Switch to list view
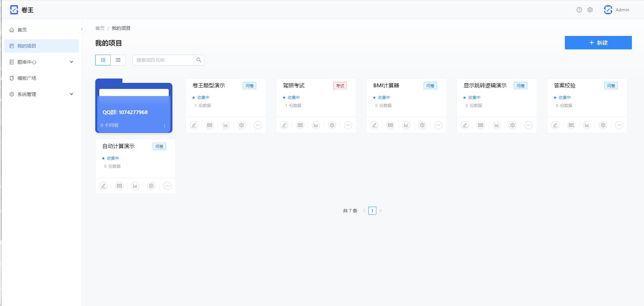The image size is (644, 306). click(118, 60)
